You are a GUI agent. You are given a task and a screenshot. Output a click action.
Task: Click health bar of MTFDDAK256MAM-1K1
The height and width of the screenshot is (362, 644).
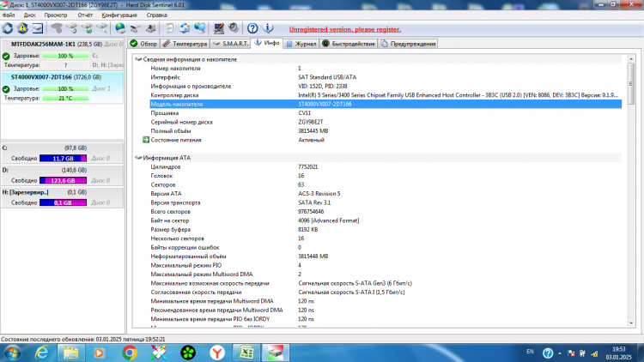[65, 56]
